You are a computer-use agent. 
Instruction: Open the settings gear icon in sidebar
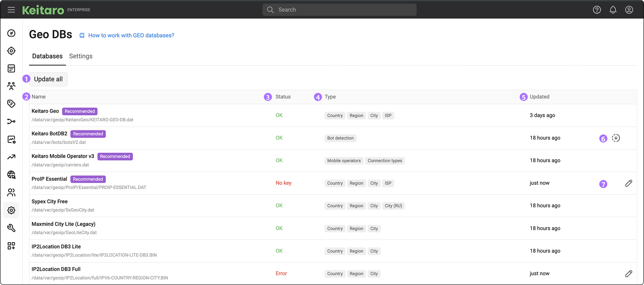coord(12,210)
